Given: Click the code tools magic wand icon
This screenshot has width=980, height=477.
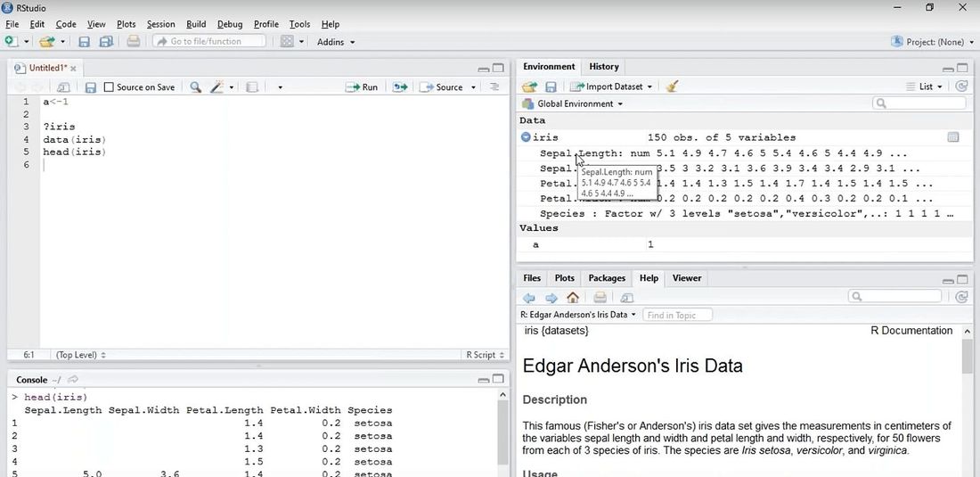Looking at the screenshot, I should 216,86.
